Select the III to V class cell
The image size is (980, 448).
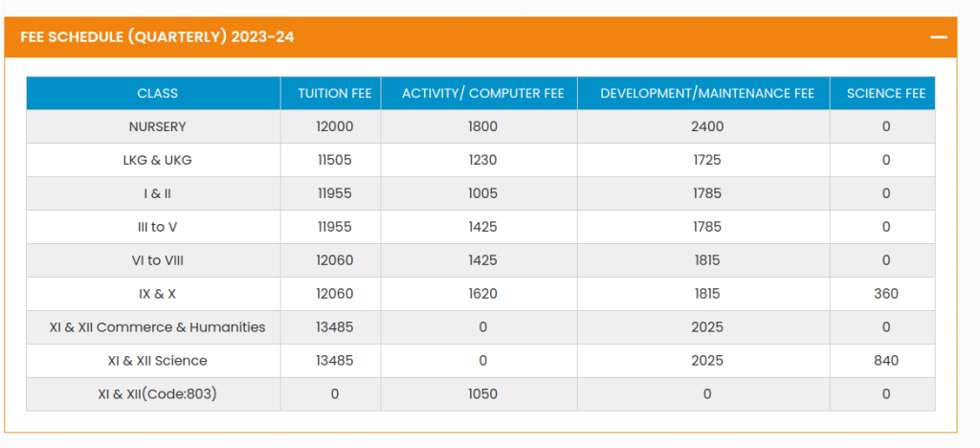click(x=157, y=227)
